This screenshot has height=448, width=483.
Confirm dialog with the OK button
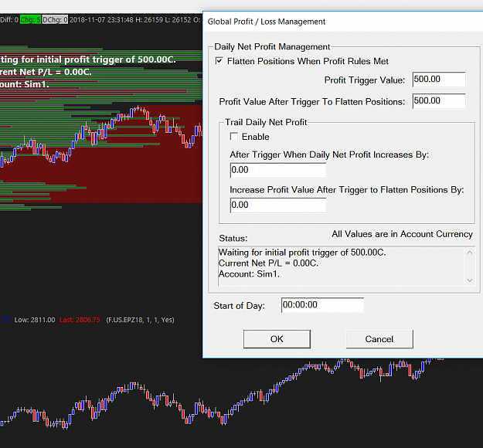click(277, 339)
